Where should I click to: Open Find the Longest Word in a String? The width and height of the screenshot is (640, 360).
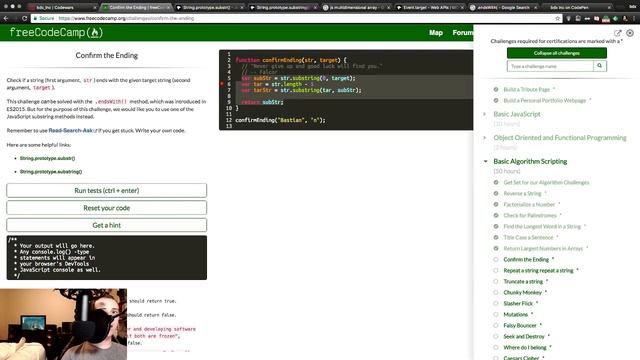[x=542, y=227]
